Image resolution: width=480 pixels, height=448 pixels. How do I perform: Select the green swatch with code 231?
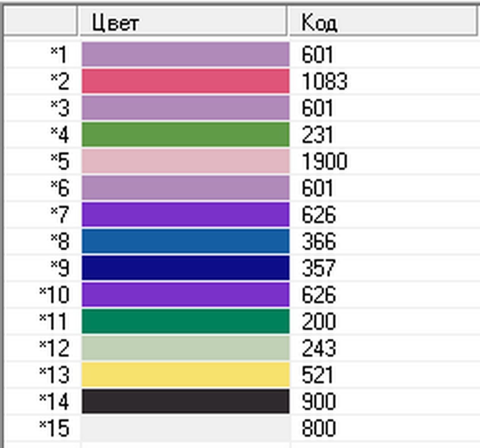[x=185, y=135]
